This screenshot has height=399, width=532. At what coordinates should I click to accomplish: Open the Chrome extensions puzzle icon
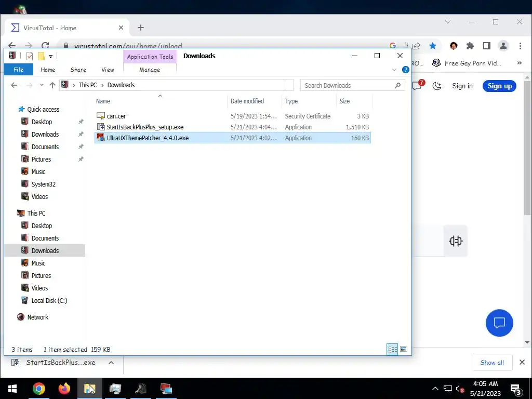coord(470,46)
